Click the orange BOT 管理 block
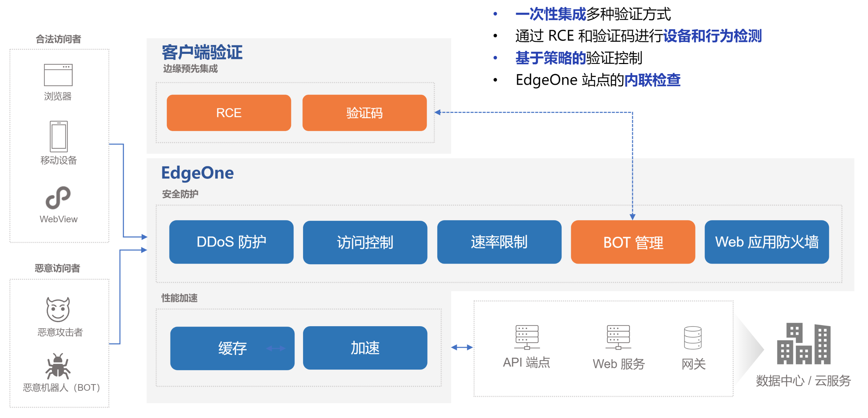 pyautogui.click(x=633, y=242)
